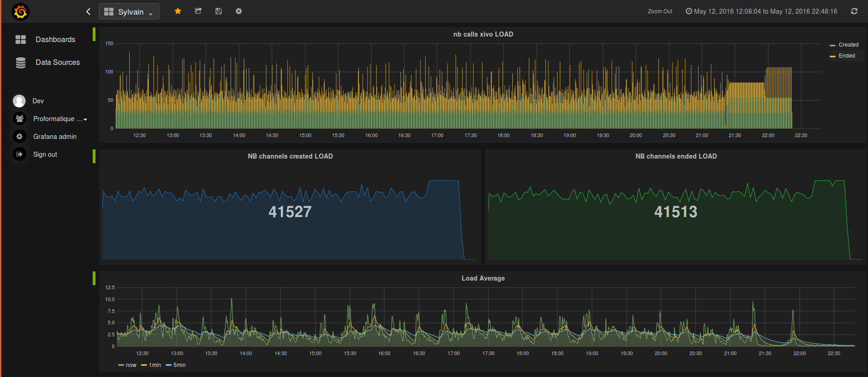The width and height of the screenshot is (868, 377).
Task: Click the Data Sources database icon
Action: click(x=21, y=63)
